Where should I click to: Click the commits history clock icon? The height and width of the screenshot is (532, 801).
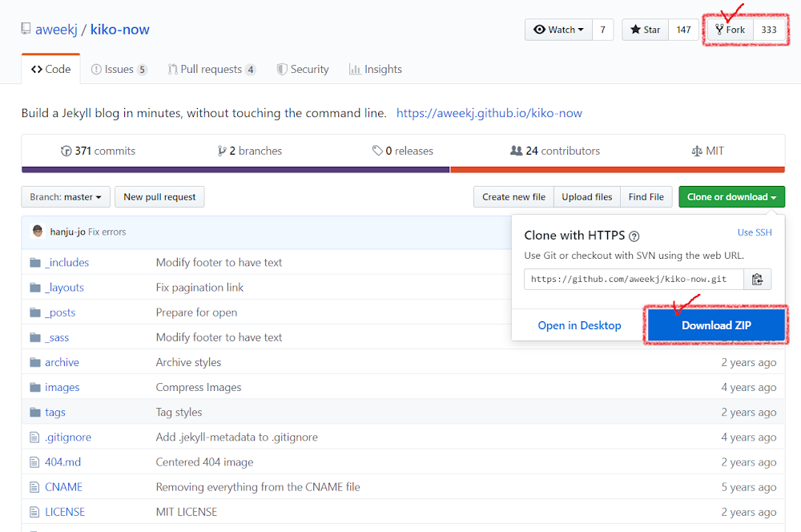pos(66,151)
